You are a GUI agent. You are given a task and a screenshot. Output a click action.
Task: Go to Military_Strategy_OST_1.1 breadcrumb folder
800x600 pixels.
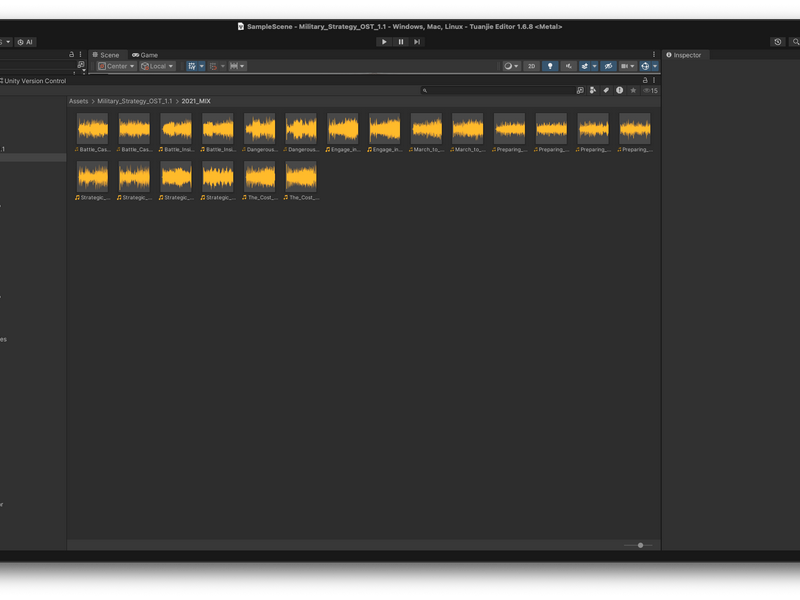pyautogui.click(x=135, y=101)
